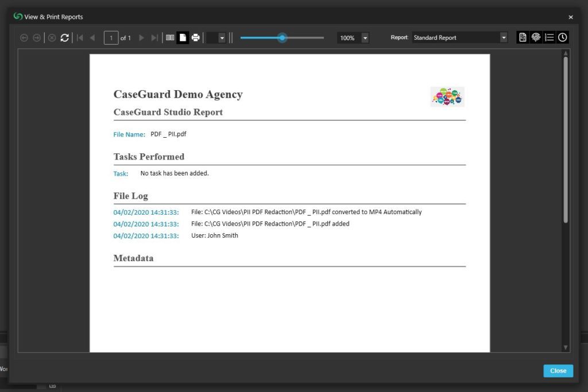The width and height of the screenshot is (588, 392).
Task: Refresh the report with the reload icon
Action: (64, 38)
